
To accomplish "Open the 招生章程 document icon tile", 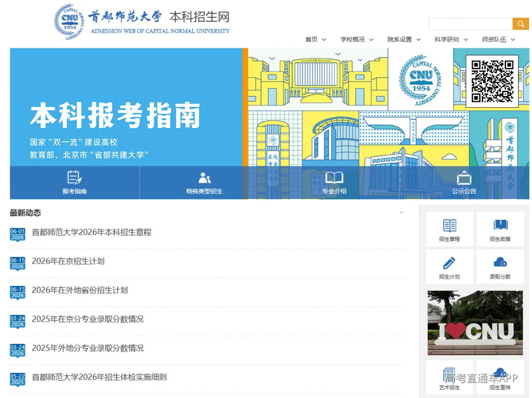I will pyautogui.click(x=450, y=229).
